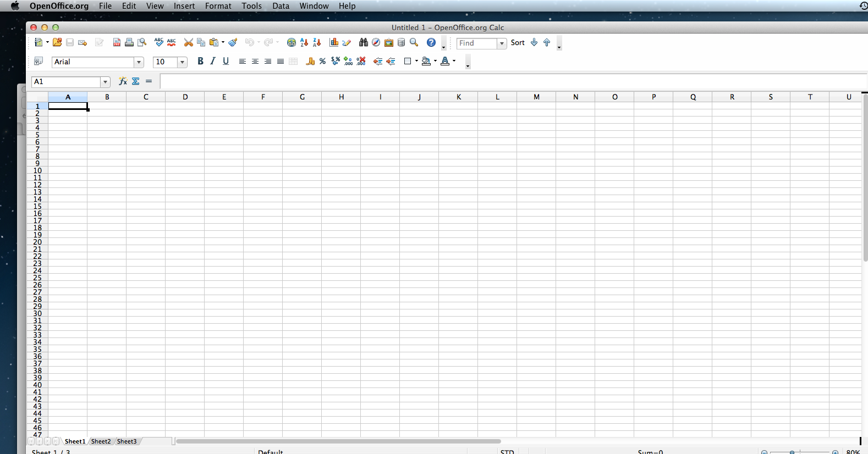
Task: Insert a chart
Action: click(334, 42)
